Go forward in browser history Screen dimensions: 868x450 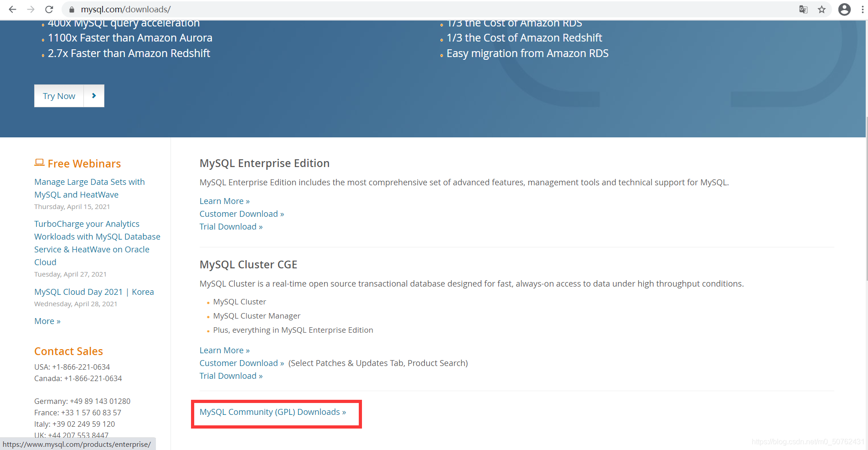[x=31, y=9]
